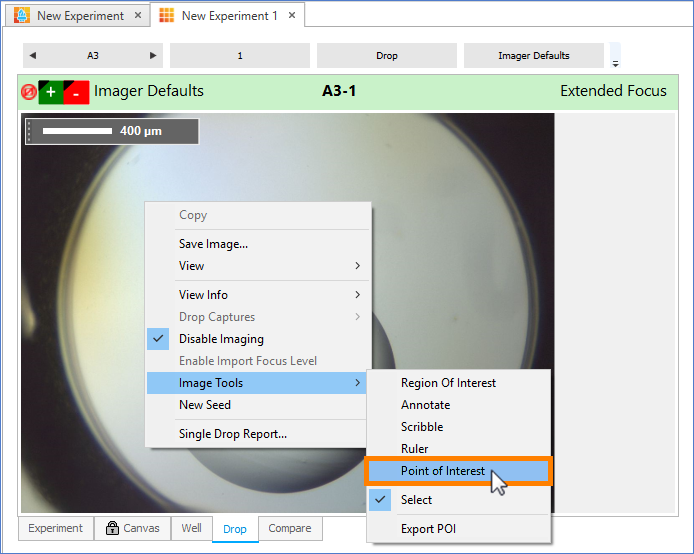
Task: Click the New Experiment 1 grid icon
Action: 166,15
